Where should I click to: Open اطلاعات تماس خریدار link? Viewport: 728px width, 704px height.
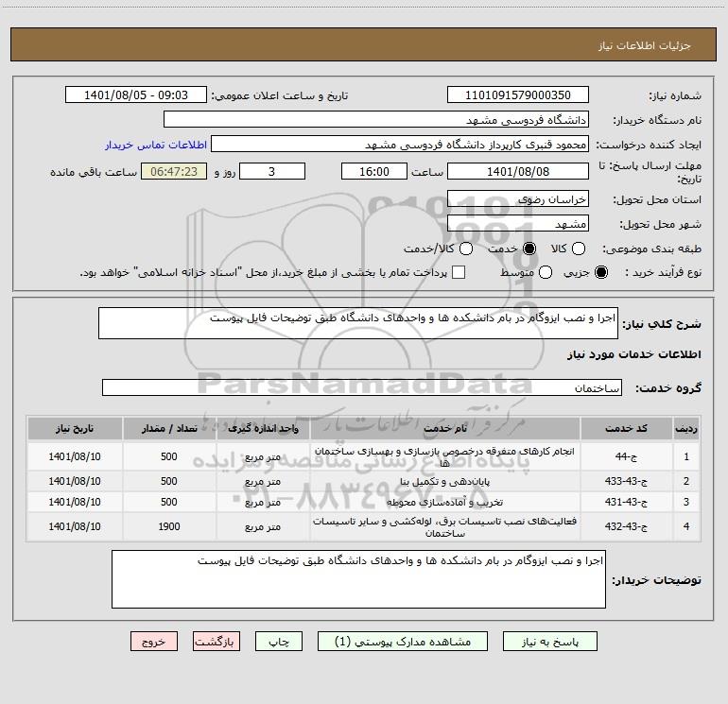coord(156,145)
